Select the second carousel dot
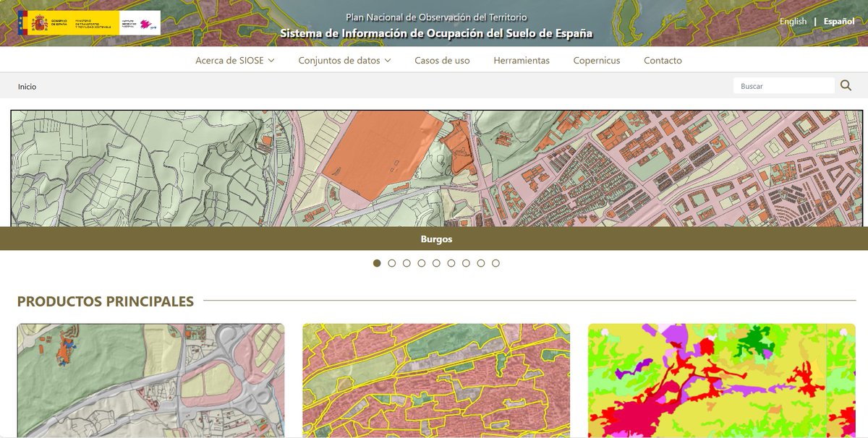The height and width of the screenshot is (438, 868). [392, 263]
